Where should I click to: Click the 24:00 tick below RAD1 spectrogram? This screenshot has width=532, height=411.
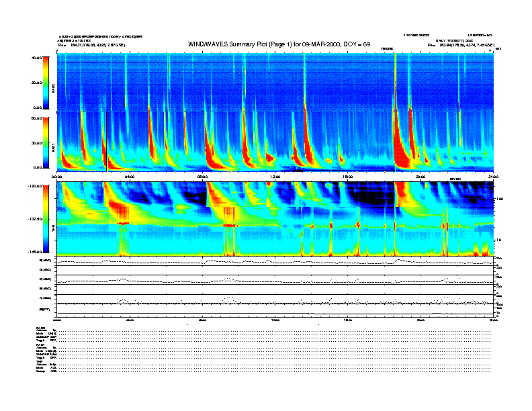tap(493, 177)
